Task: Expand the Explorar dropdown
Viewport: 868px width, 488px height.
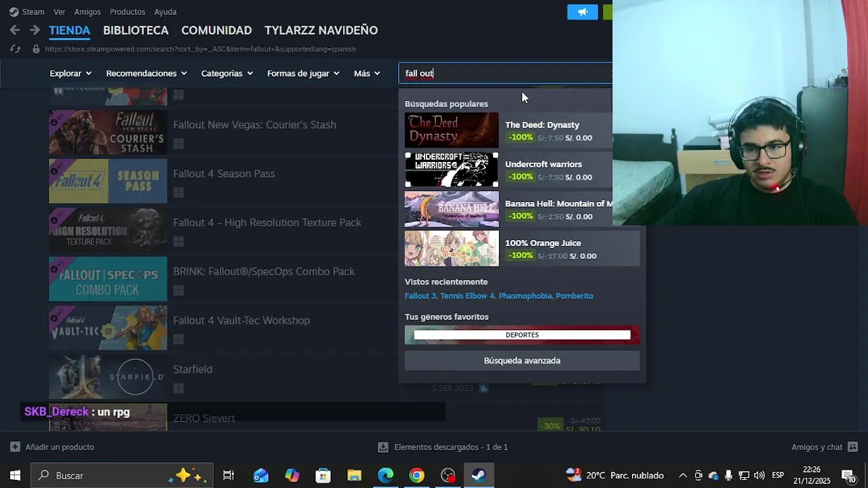Action: pos(71,73)
